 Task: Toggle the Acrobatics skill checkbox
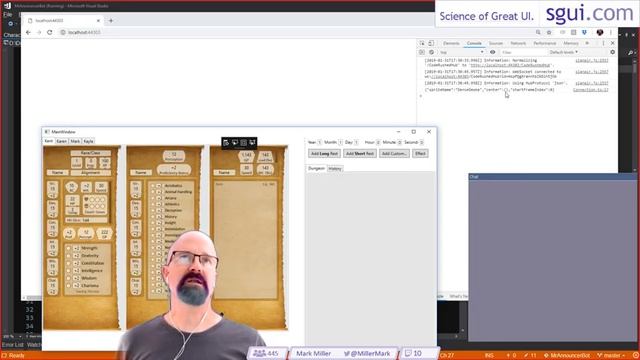pos(153,186)
